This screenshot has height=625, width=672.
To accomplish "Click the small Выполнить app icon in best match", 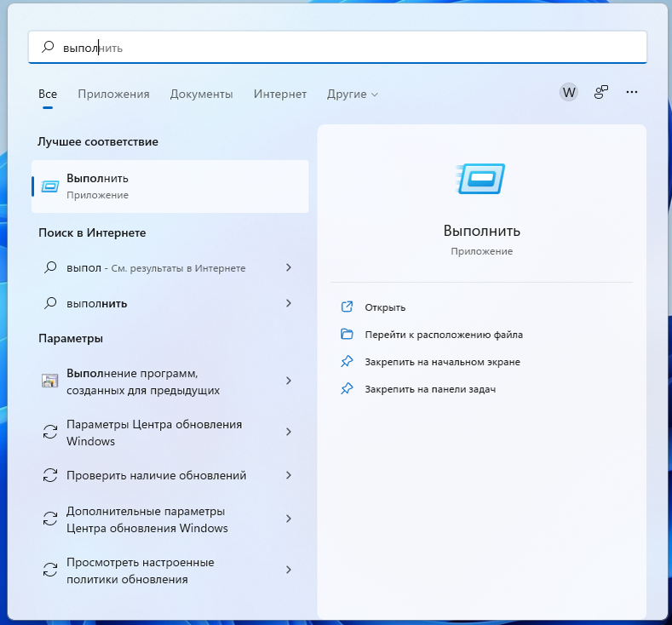I will pos(50,186).
